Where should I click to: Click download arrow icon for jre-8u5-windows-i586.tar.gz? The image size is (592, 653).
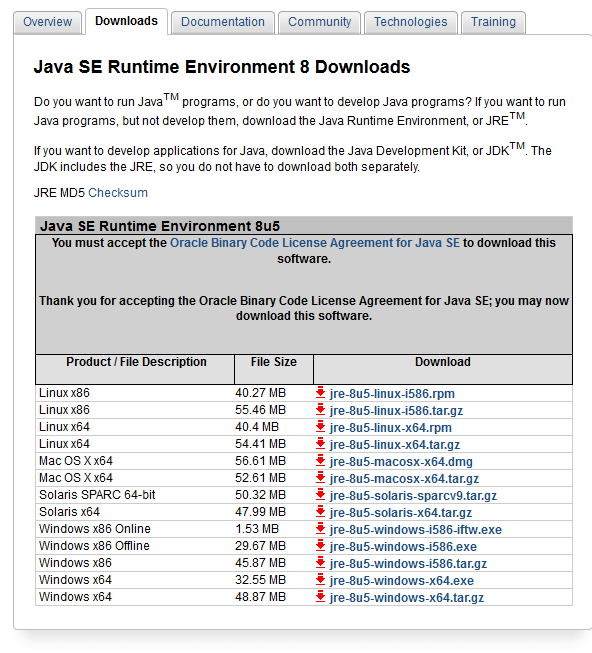point(320,563)
